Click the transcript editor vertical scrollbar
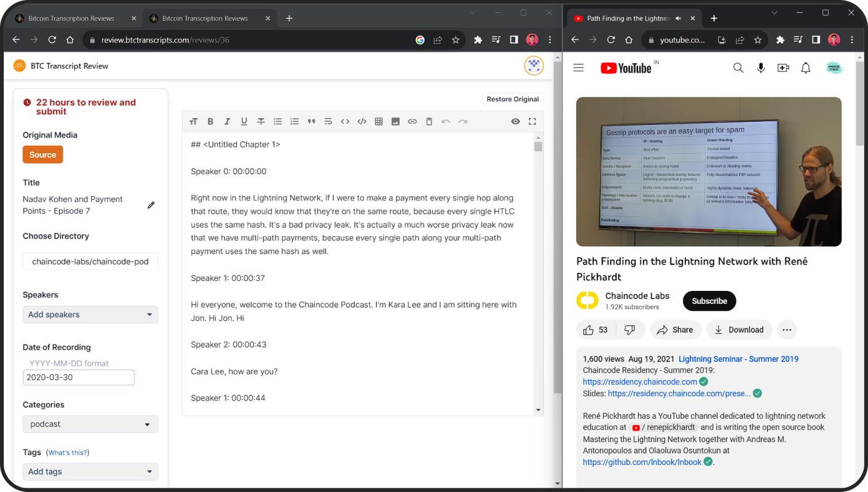 pyautogui.click(x=539, y=246)
